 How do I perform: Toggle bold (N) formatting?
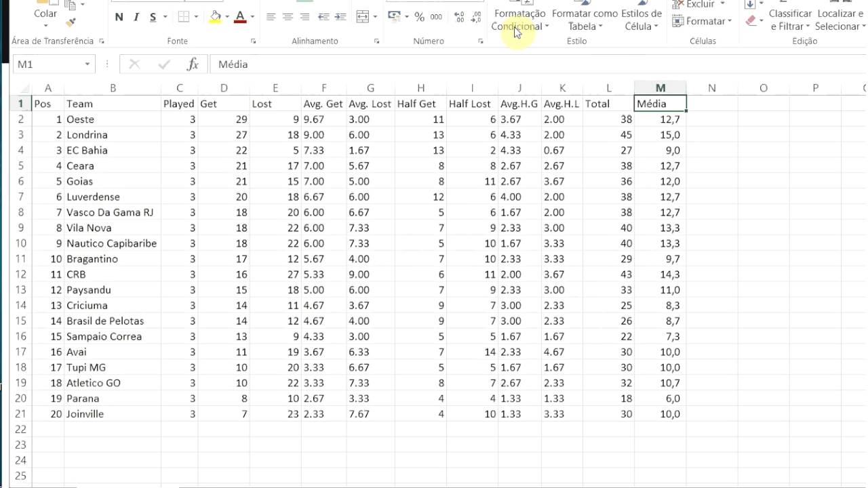point(119,17)
